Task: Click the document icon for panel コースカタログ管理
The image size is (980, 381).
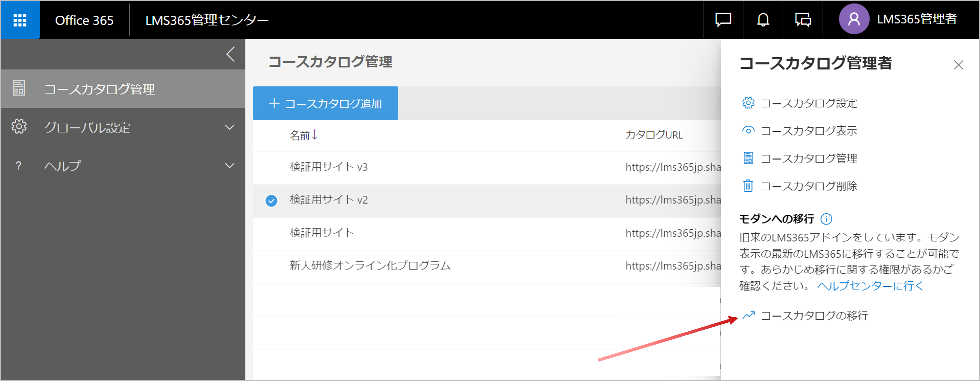Action: 748,158
